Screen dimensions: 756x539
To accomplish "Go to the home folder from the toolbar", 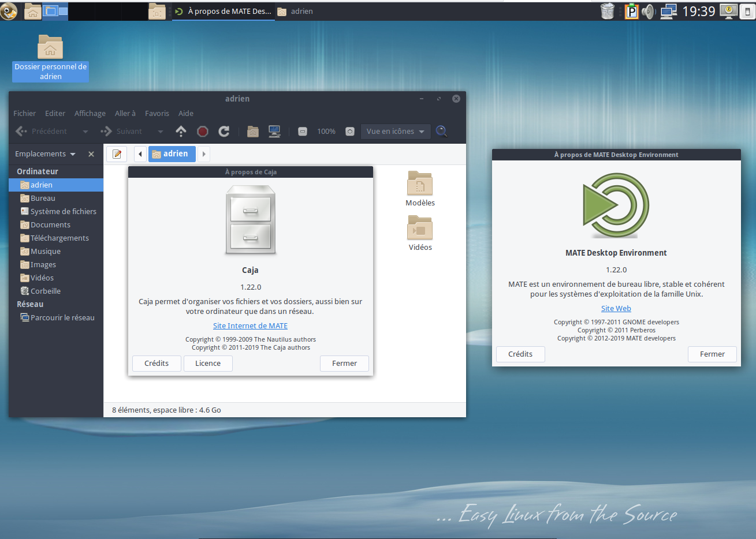I will pos(253,132).
